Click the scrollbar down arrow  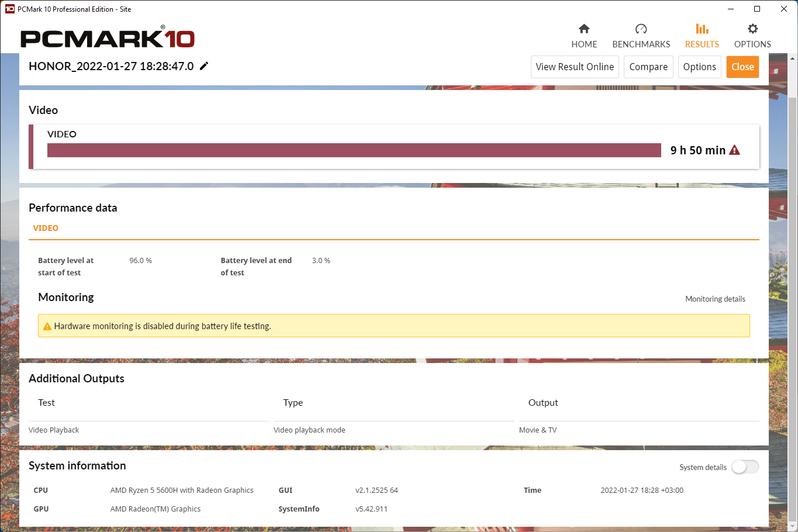pyautogui.click(x=793, y=526)
